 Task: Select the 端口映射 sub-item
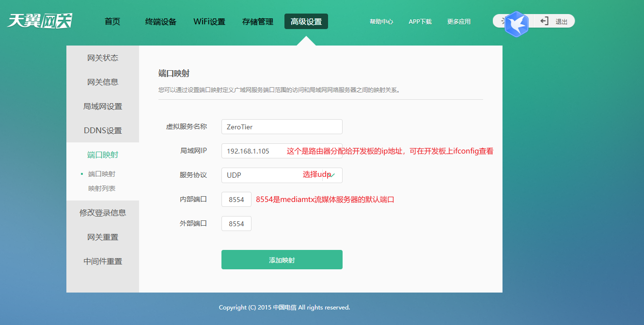(x=102, y=174)
